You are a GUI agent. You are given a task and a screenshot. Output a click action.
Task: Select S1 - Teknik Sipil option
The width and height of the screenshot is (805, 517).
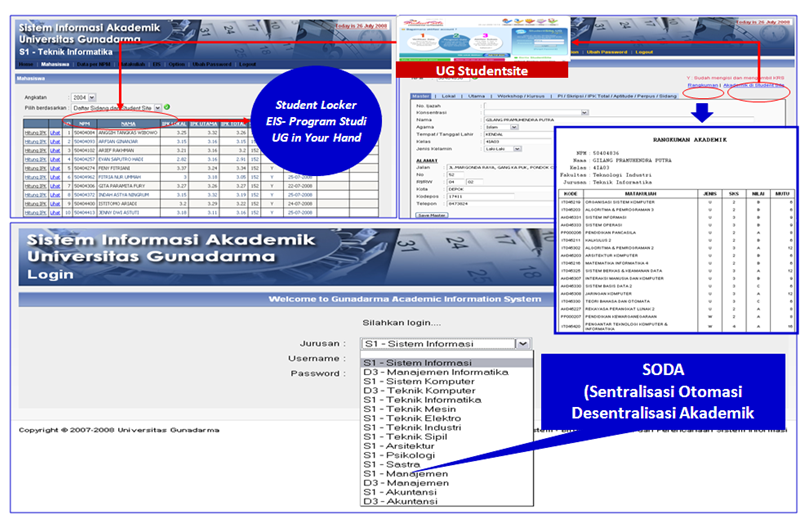447,436
